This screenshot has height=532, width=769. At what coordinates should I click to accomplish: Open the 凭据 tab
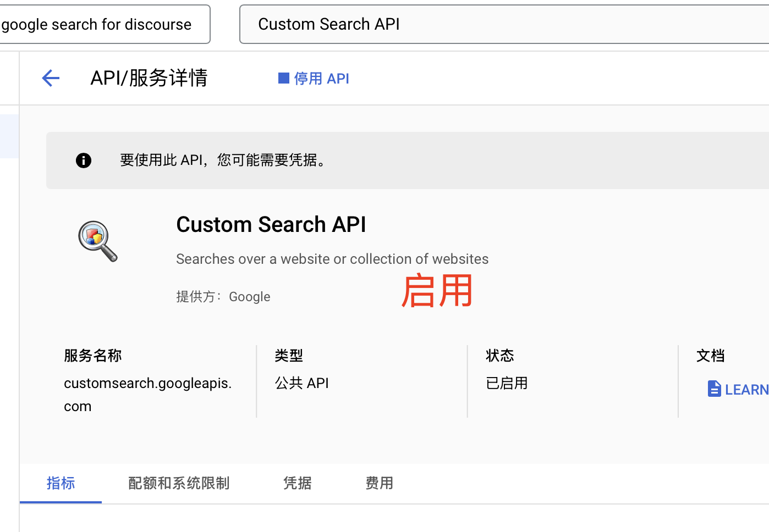[297, 483]
